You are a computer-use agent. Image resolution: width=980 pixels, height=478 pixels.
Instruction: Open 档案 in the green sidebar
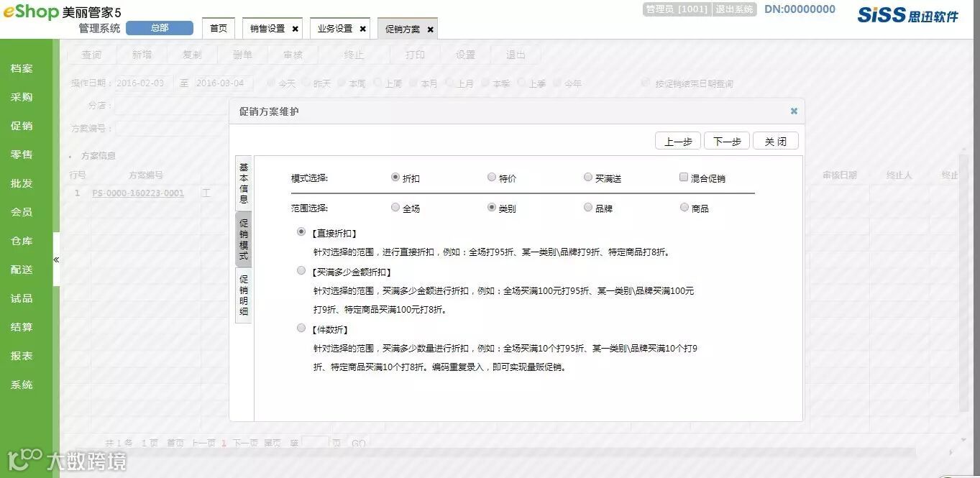click(x=22, y=68)
